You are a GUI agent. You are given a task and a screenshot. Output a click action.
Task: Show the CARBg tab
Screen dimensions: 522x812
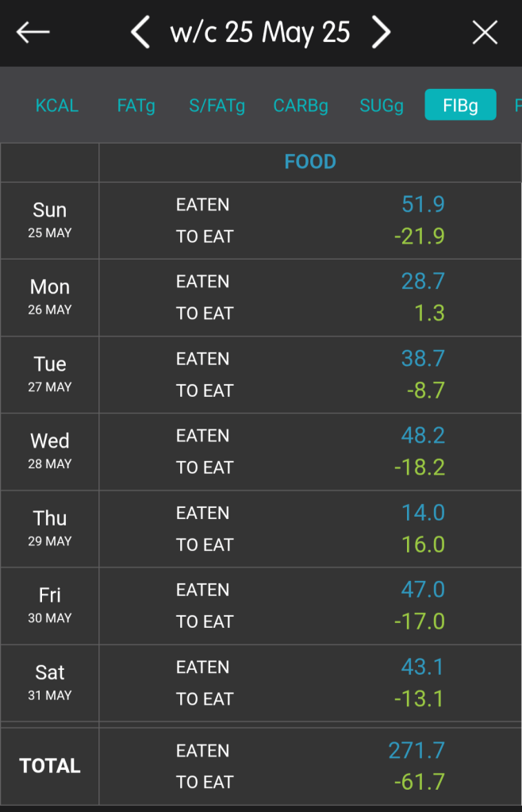click(301, 106)
